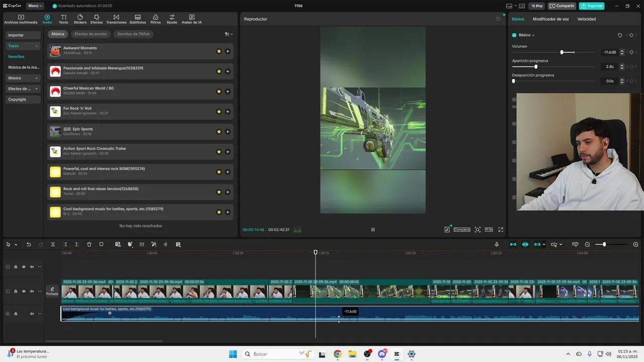Switch to Modificador de voz tab
This screenshot has width=644, height=362.
(x=551, y=19)
